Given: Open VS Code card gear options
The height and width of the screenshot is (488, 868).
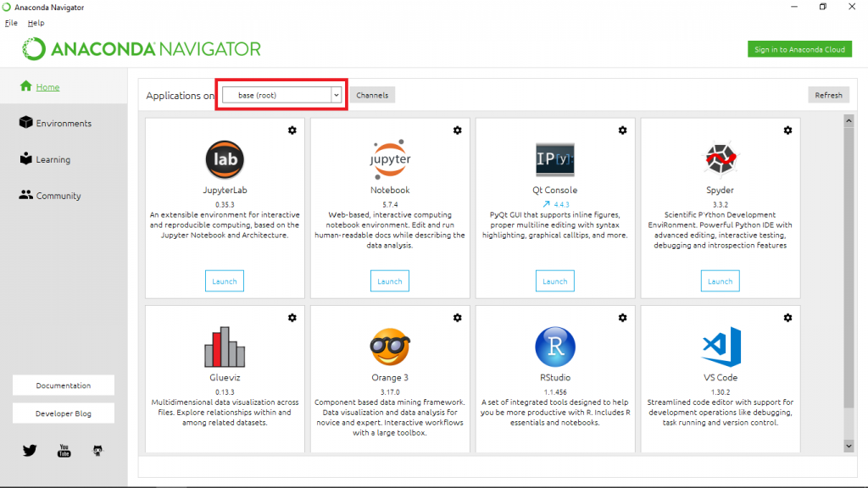Looking at the screenshot, I should coord(787,319).
